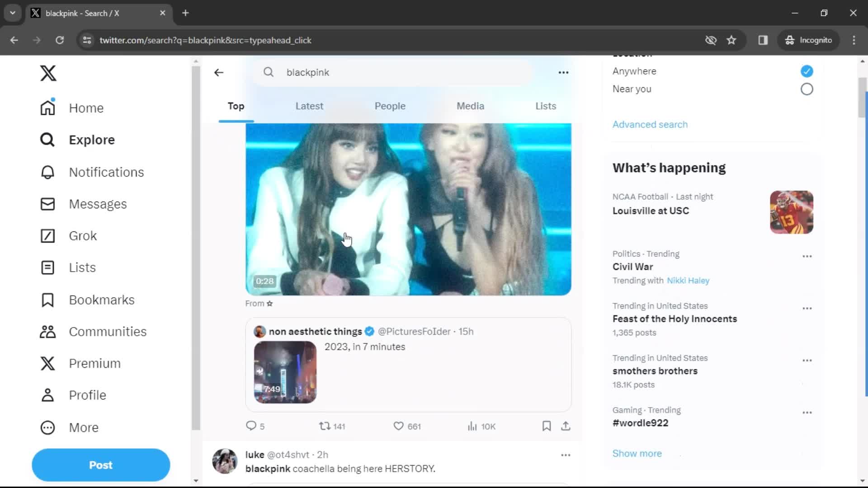Viewport: 868px width, 488px height.
Task: Open Louisville at USC trend
Action: (x=650, y=211)
